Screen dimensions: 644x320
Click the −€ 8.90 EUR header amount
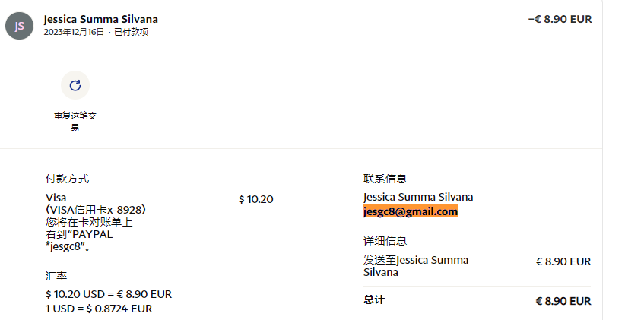click(560, 19)
